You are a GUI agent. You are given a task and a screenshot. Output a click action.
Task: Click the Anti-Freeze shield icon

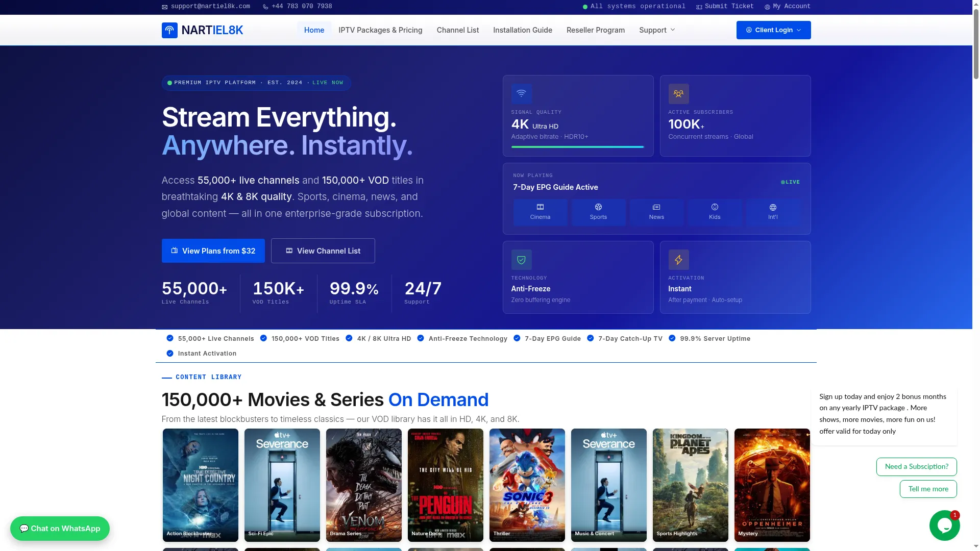point(521,260)
